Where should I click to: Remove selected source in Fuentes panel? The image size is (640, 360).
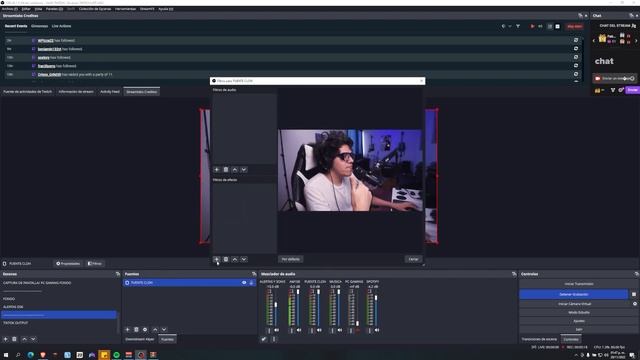tap(136, 329)
